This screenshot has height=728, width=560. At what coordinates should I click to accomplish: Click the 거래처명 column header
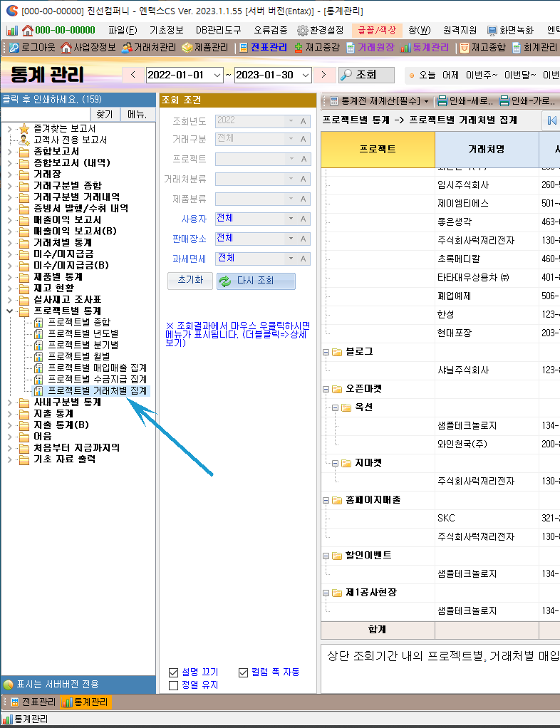click(x=487, y=150)
